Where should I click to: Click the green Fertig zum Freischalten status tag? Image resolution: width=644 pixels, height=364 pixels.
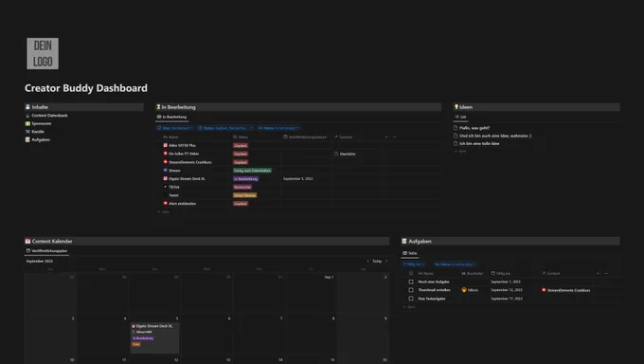[x=252, y=171]
